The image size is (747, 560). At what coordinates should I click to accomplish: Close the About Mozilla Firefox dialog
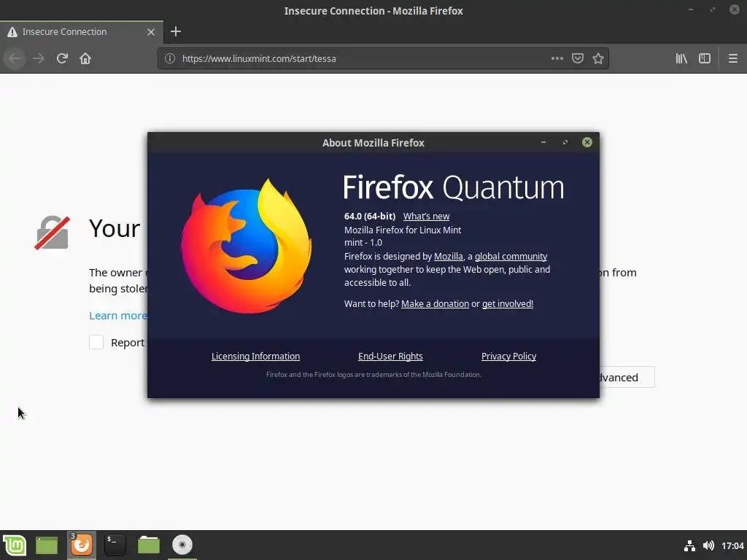pyautogui.click(x=587, y=142)
